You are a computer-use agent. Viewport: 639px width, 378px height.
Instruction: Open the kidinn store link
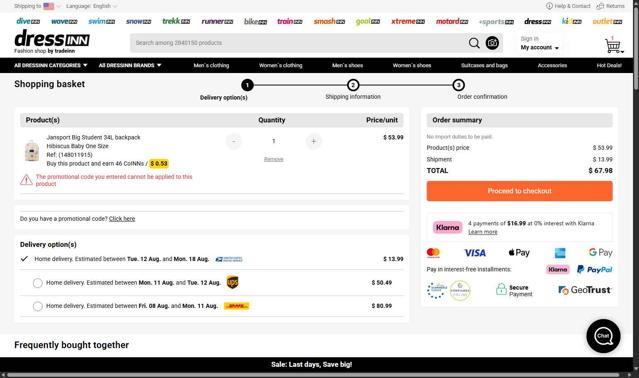572,21
